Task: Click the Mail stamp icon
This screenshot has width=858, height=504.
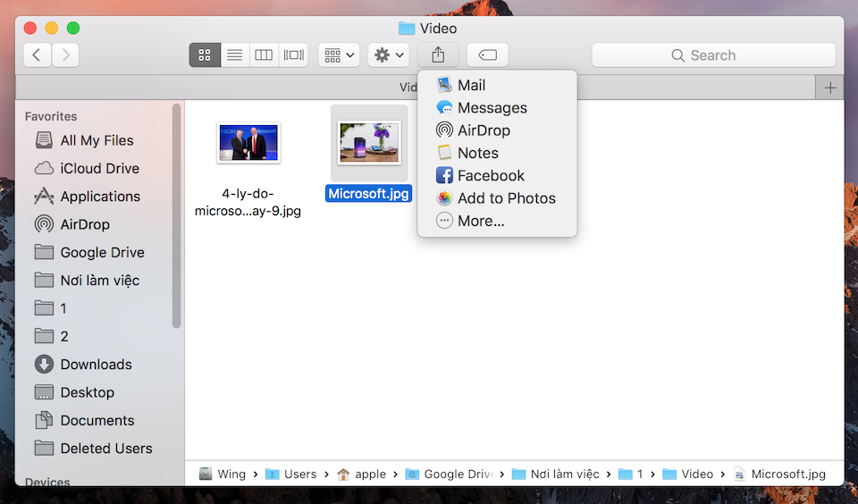Action: (444, 85)
